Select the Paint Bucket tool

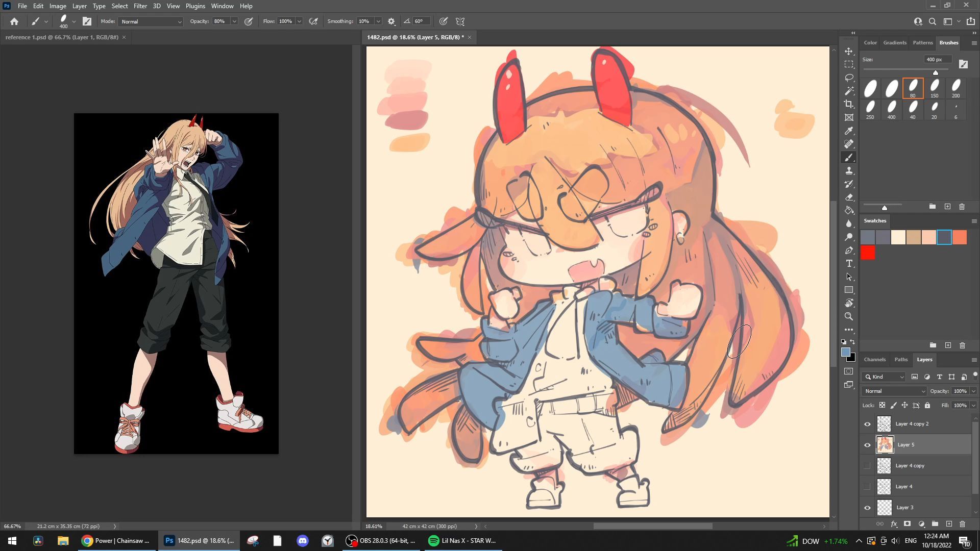pos(849,210)
